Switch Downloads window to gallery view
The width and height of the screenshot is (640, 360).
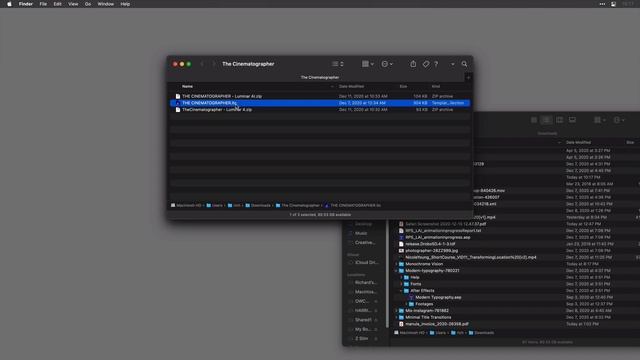[x=572, y=120]
